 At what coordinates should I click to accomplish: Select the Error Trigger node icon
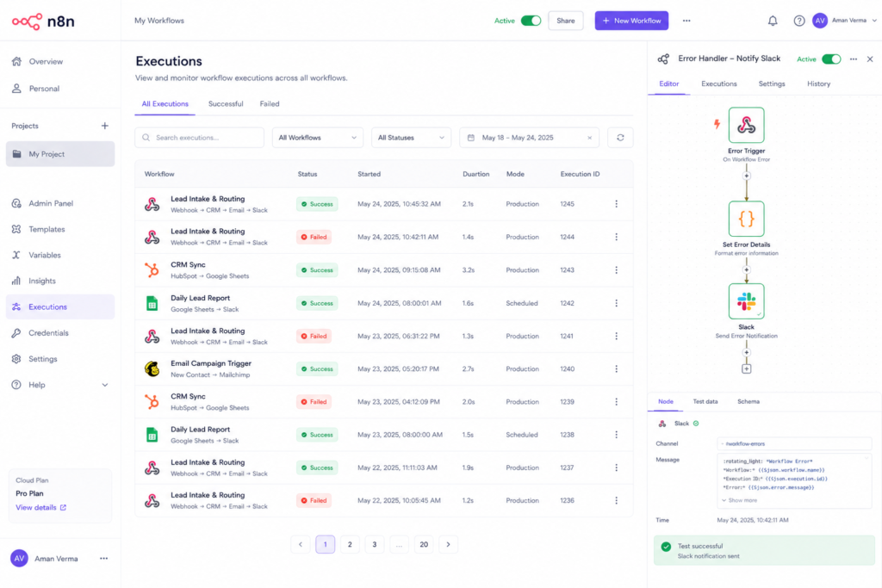pyautogui.click(x=746, y=125)
